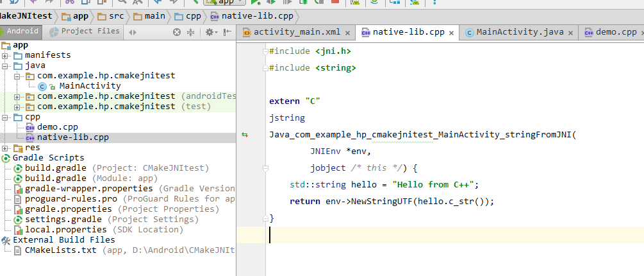This screenshot has height=276, width=644.
Task: Click the main breadcrumb folder
Action: pyautogui.click(x=149, y=17)
